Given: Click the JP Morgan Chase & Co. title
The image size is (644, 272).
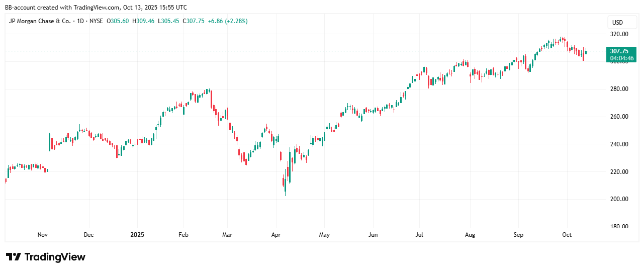Looking at the screenshot, I should click(x=40, y=21).
